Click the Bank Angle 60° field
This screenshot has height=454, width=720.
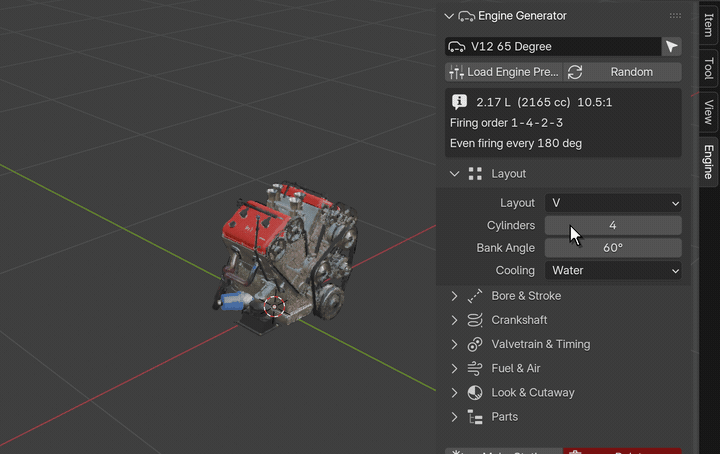(x=613, y=248)
